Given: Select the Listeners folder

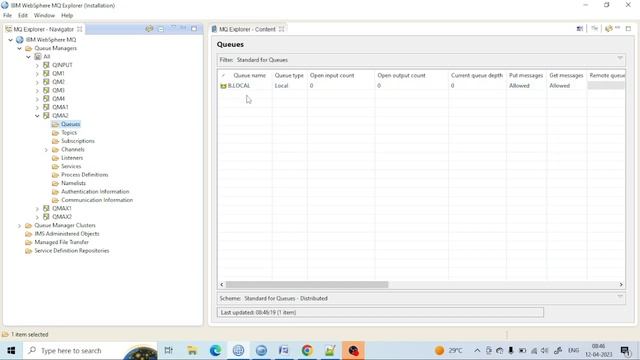Looking at the screenshot, I should pos(72,158).
